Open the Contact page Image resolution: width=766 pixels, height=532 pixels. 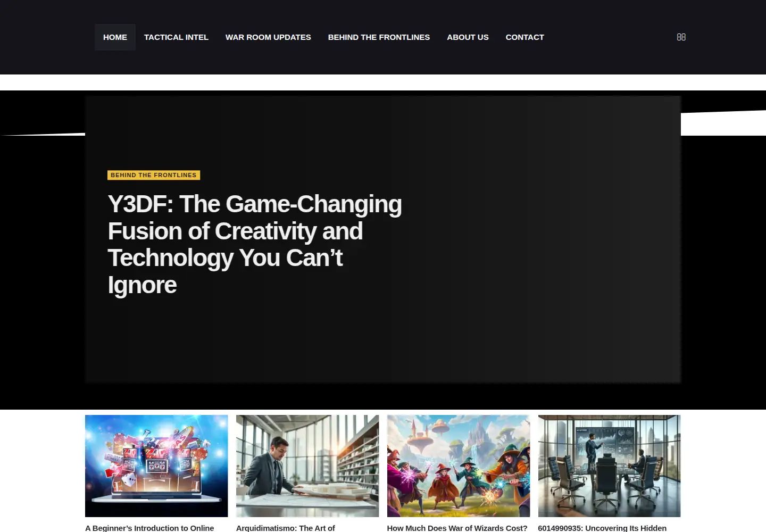[524, 37]
